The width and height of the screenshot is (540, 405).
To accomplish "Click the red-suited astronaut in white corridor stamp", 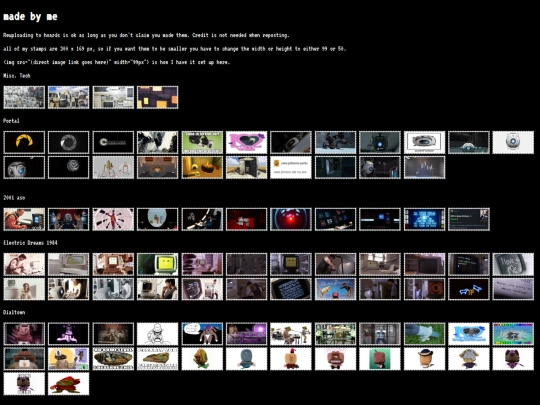I will coord(113,219).
